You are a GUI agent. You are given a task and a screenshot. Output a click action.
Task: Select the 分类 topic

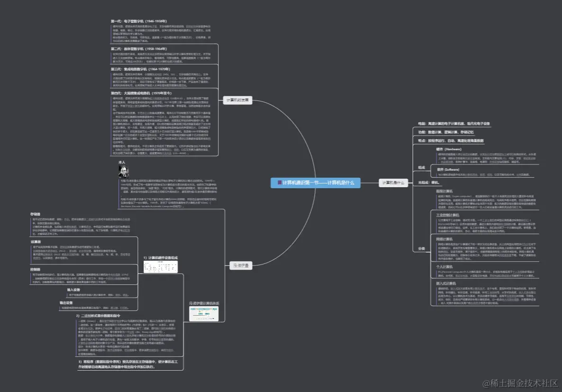pos(422,248)
